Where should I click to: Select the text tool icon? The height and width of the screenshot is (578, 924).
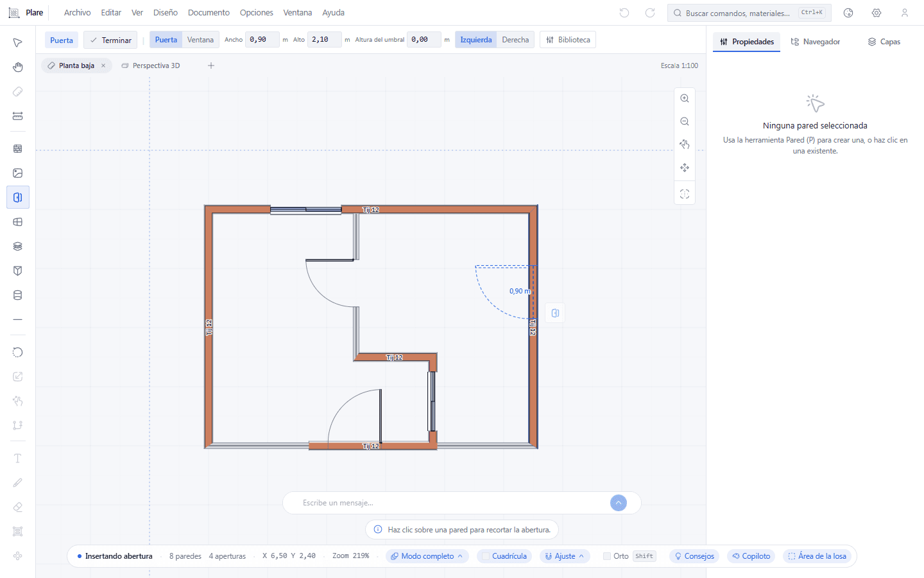(x=18, y=458)
